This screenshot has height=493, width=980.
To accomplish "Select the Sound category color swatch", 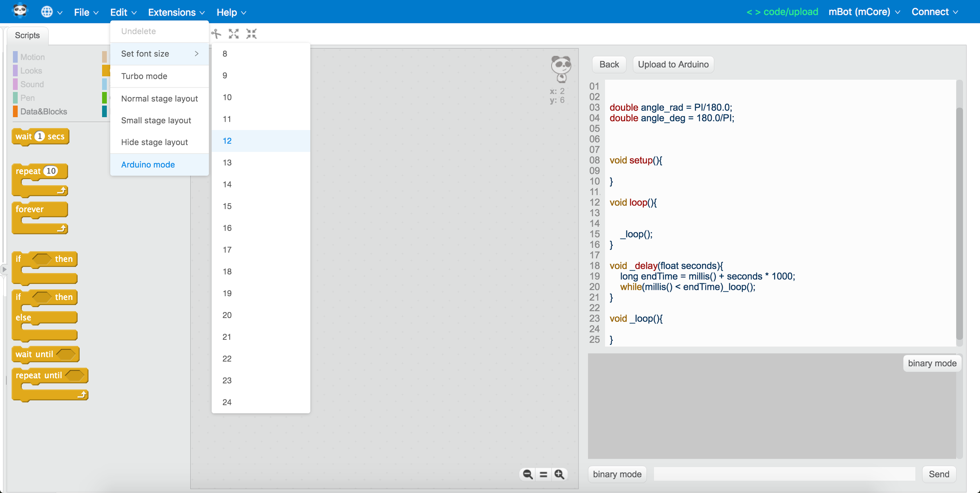I will tap(15, 84).
